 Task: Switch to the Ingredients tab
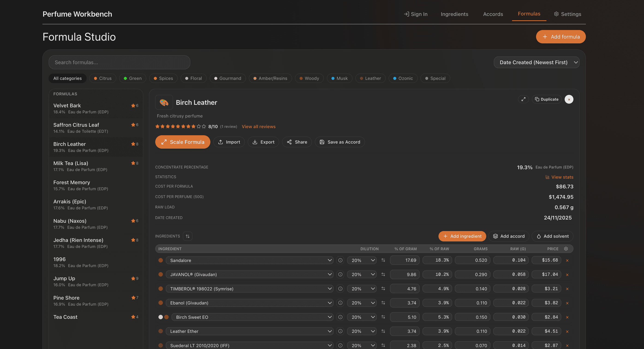(x=454, y=14)
